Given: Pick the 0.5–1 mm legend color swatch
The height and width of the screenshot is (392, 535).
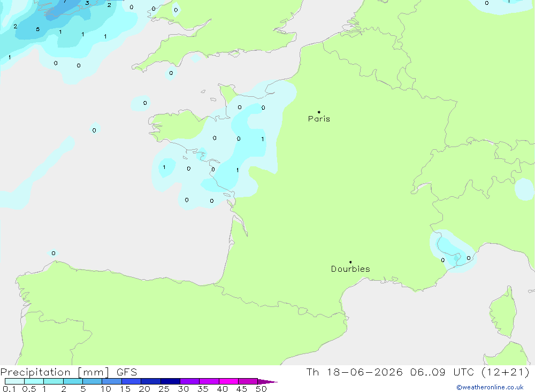Looking at the screenshot, I should pos(34,381).
